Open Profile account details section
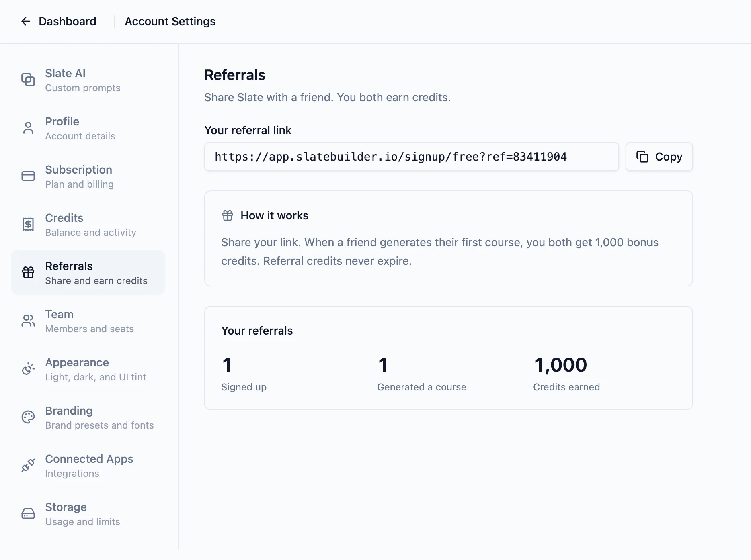The image size is (751, 560). coord(88,128)
